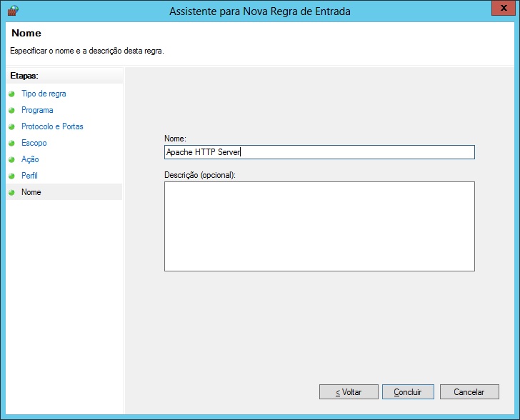Viewport: 520px width, 420px height.
Task: Click the Cancelar button
Action: click(x=469, y=392)
